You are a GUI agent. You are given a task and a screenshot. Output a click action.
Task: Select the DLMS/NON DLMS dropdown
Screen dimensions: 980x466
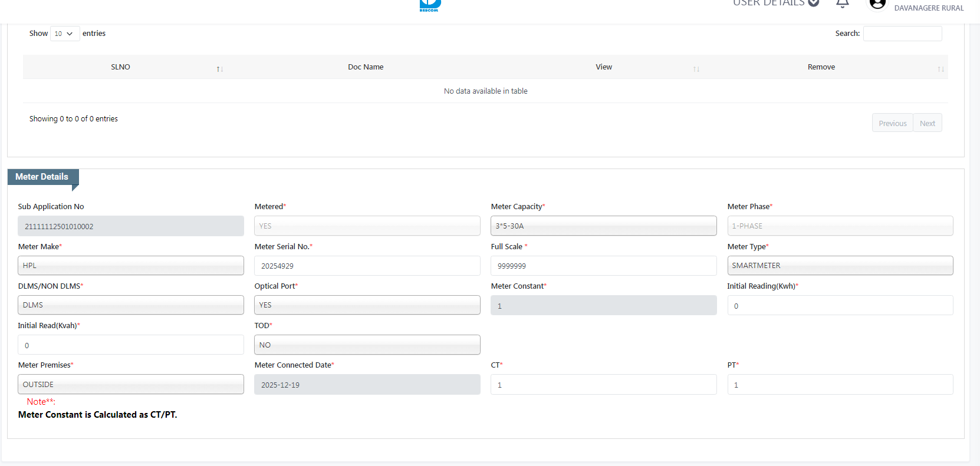tap(131, 305)
